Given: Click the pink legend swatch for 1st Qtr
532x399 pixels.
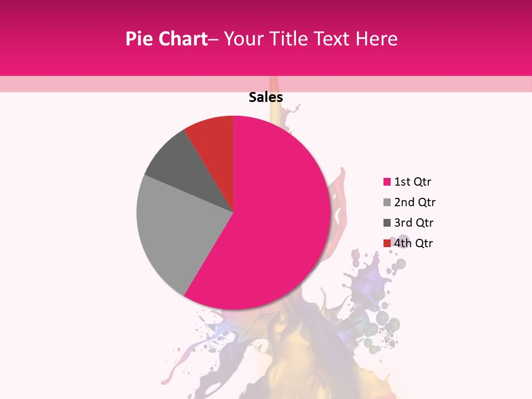Looking at the screenshot, I should coord(387,182).
